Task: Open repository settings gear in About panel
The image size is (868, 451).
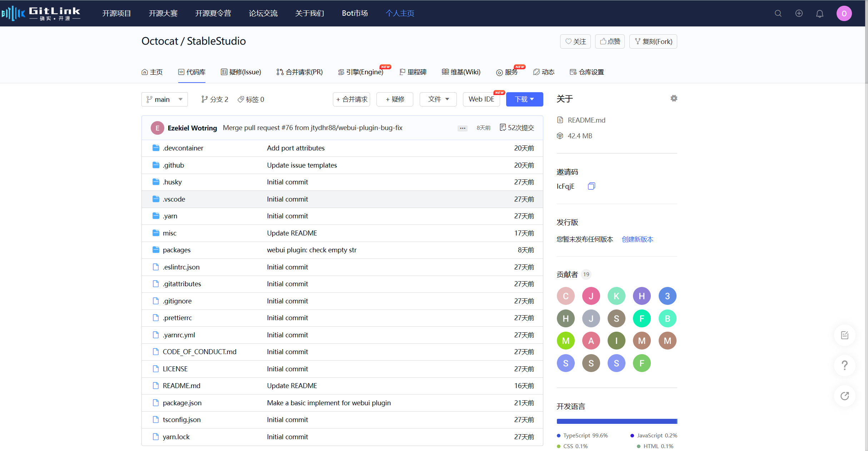Action: click(674, 98)
